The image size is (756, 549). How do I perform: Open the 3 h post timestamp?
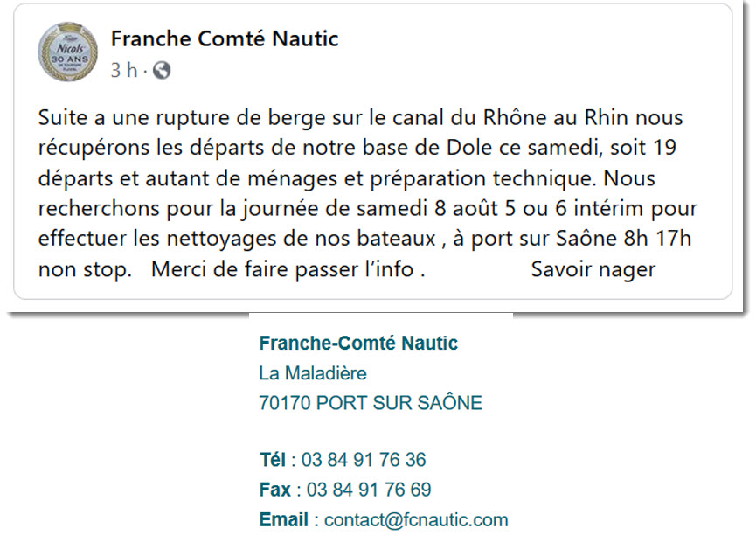tap(124, 71)
